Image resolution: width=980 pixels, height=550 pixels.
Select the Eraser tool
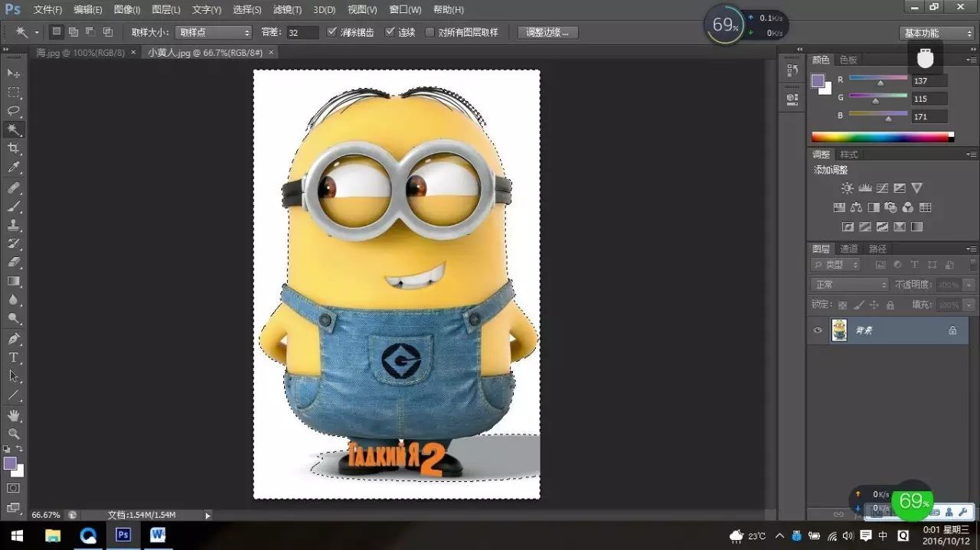tap(14, 262)
